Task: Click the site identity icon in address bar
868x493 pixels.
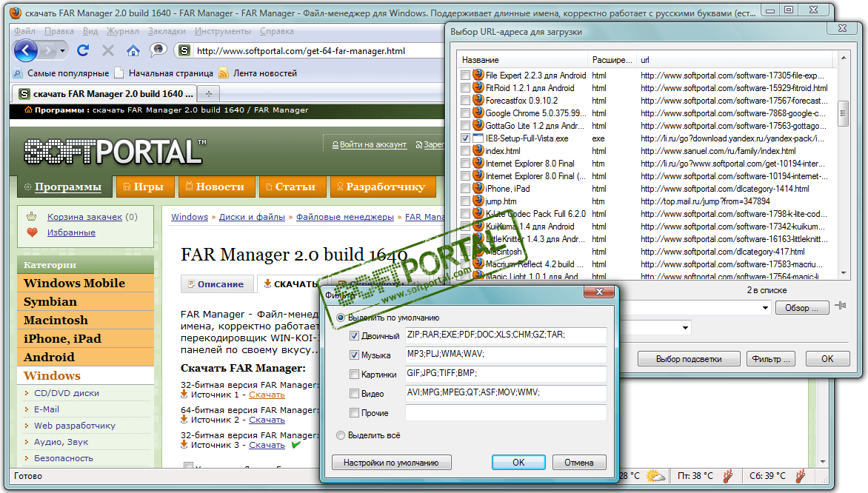Action: [x=184, y=51]
